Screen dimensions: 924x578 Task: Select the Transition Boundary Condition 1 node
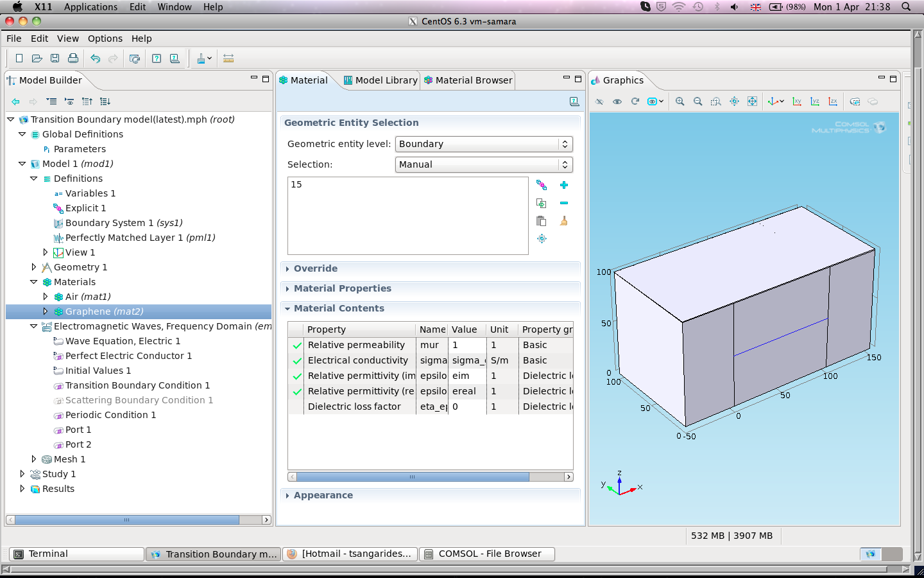point(137,385)
